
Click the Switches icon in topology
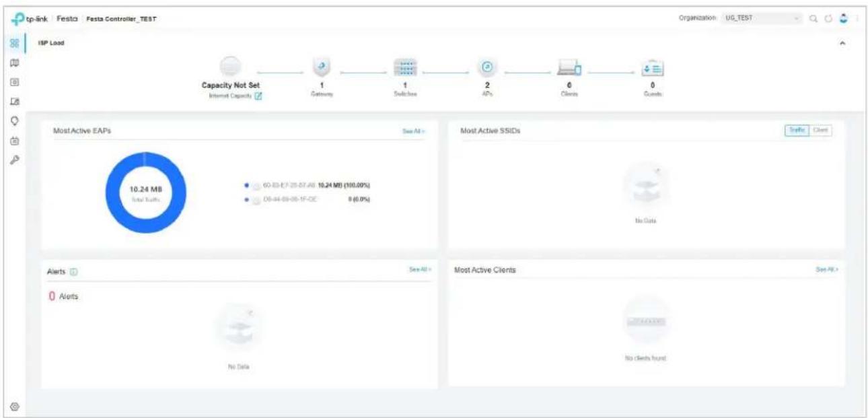(405, 68)
